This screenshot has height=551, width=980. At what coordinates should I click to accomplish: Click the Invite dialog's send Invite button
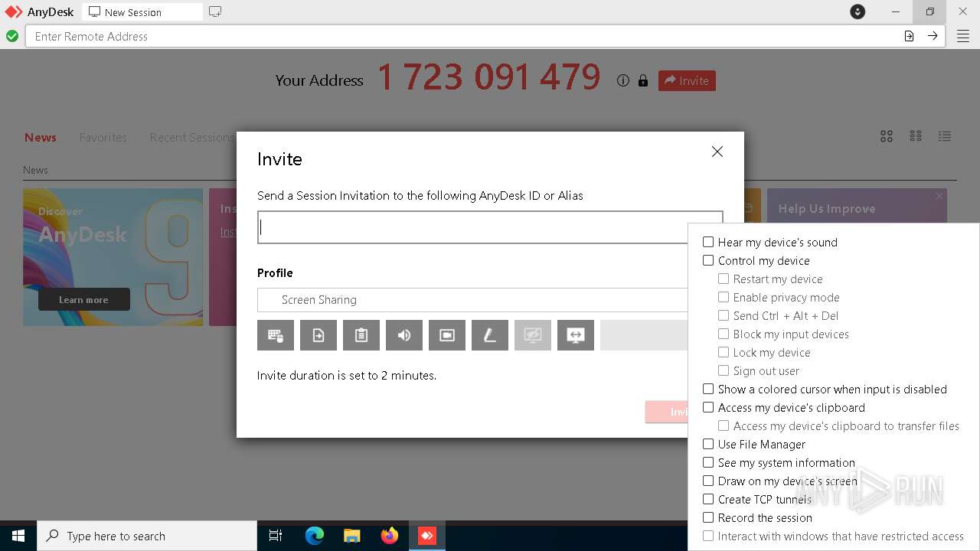pos(667,412)
